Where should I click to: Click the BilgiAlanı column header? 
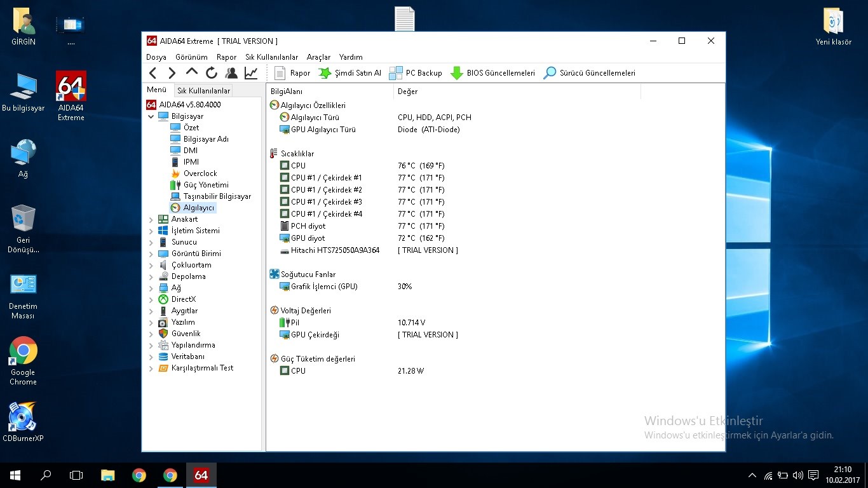pos(330,91)
